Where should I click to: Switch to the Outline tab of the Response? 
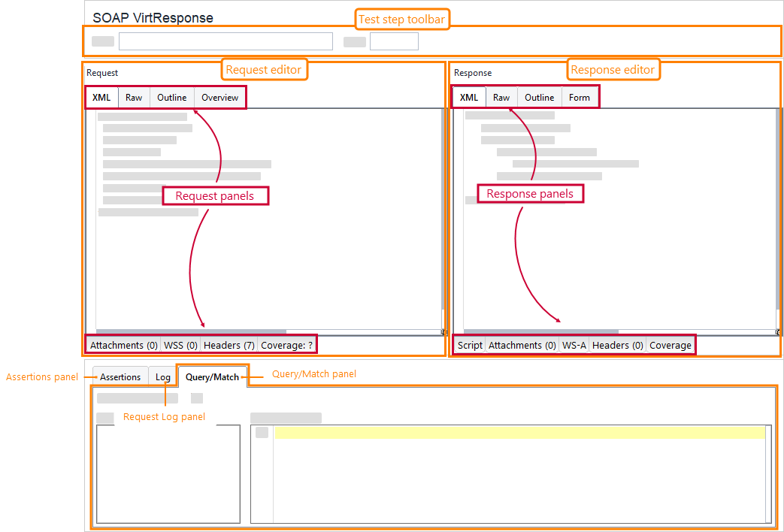[539, 97]
